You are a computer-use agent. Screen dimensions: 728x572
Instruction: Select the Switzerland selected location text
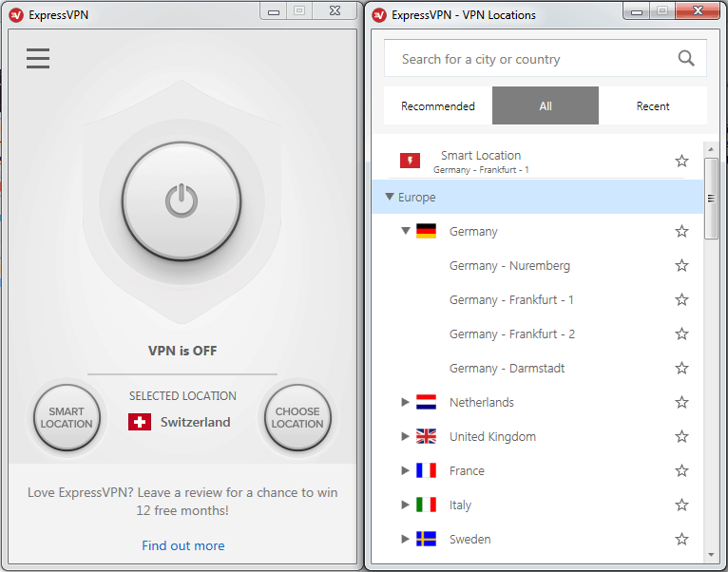click(x=196, y=422)
